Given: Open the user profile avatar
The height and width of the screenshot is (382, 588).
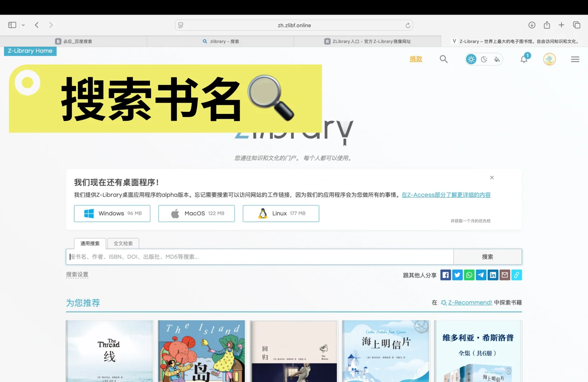Looking at the screenshot, I should [549, 59].
